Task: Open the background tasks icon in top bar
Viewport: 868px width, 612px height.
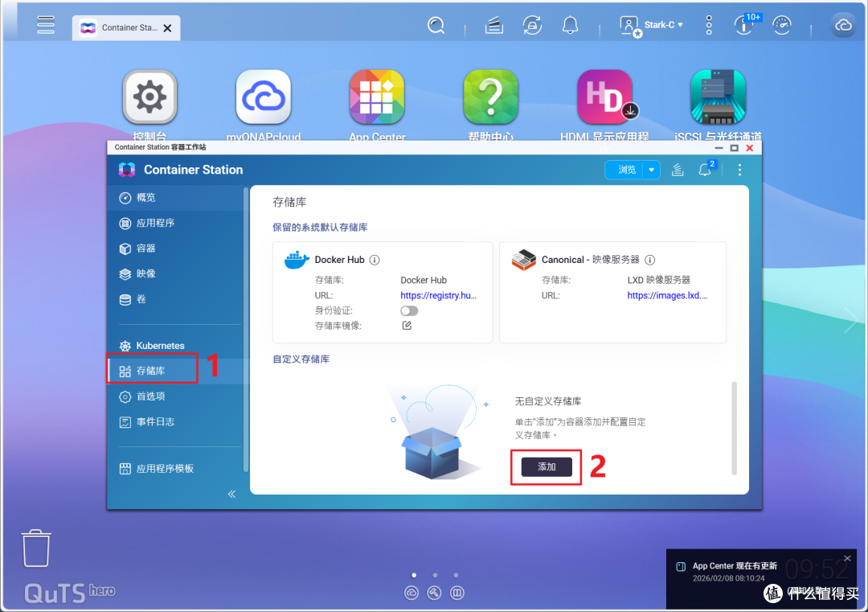Action: coord(493,26)
